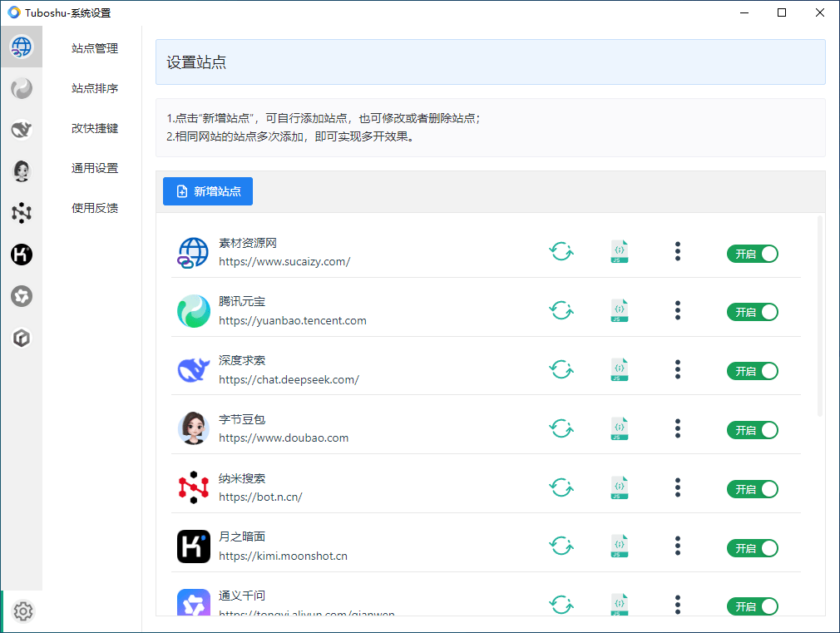The image size is (840, 633).
Task: Open the settings gear at bottom left
Action: tap(22, 611)
